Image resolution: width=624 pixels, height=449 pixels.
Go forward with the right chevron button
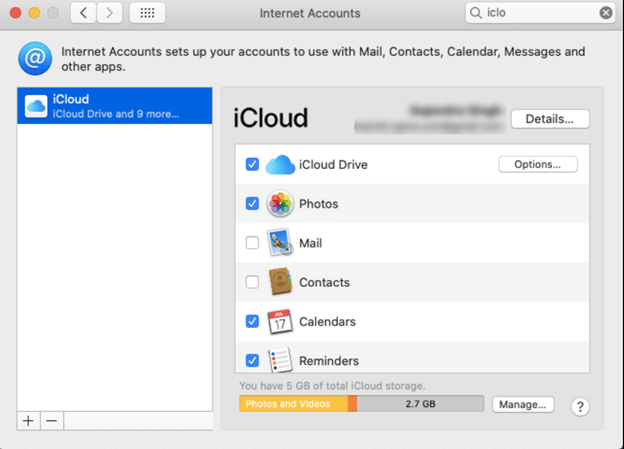[x=109, y=13]
